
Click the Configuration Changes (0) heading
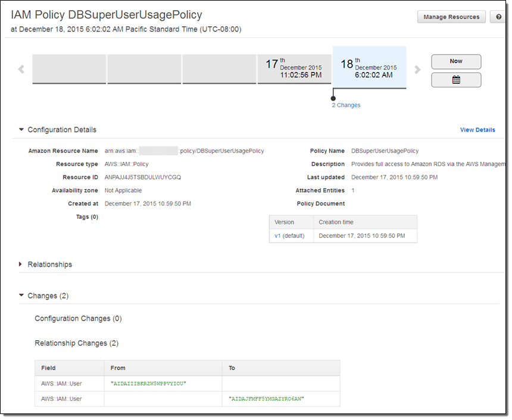tap(78, 318)
